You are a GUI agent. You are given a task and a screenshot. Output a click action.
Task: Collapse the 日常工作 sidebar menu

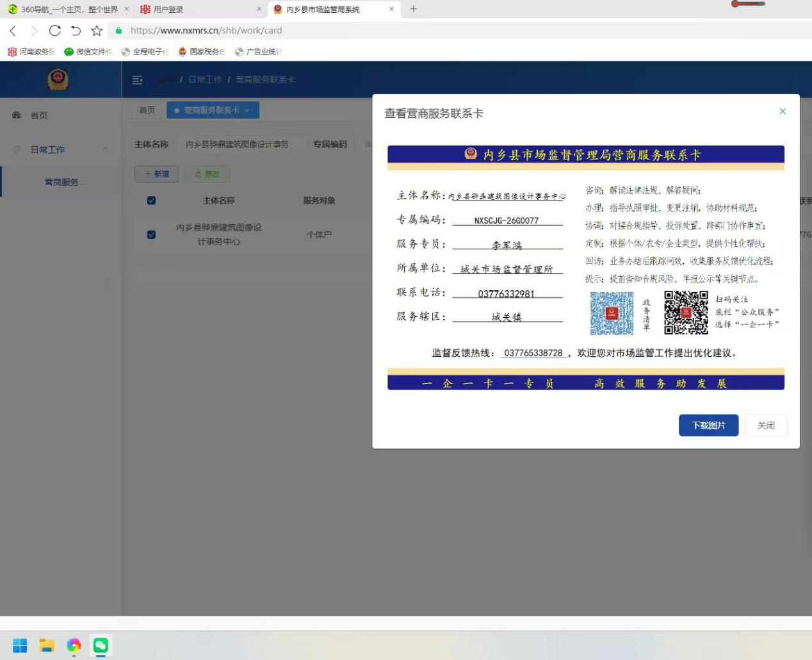[40, 149]
